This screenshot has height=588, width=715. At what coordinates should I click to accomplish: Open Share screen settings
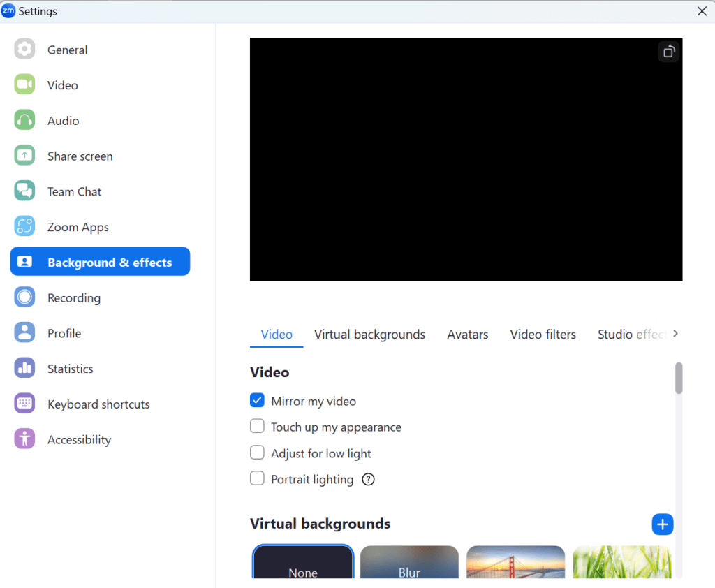(x=80, y=156)
